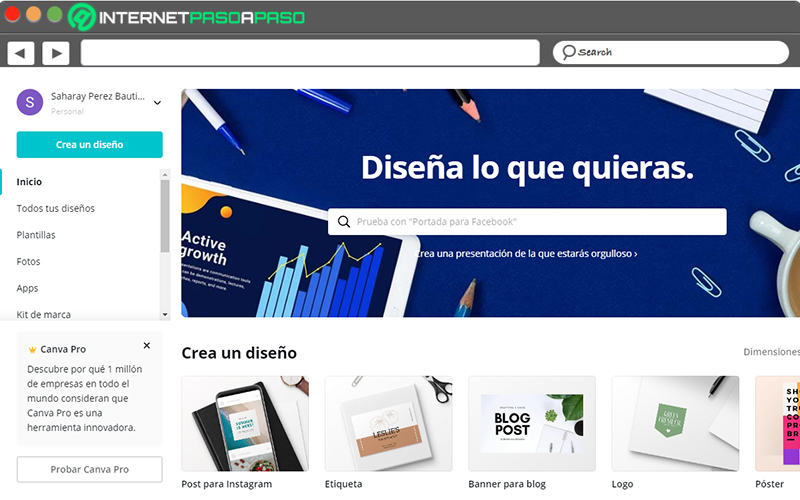This screenshot has height=500, width=800.
Task: Click the Logo label text
Action: tap(622, 484)
